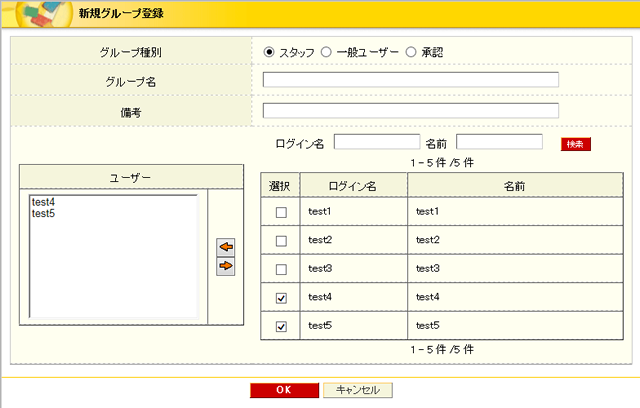
Task: Click into the 備考 text field
Action: (410, 110)
